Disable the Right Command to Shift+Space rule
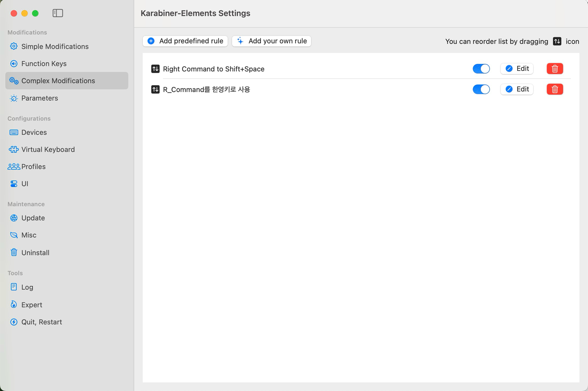588x391 pixels. [x=481, y=68]
